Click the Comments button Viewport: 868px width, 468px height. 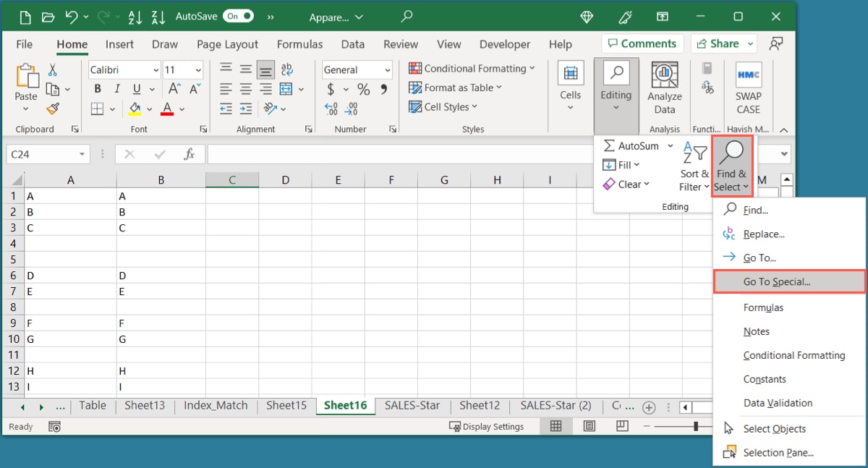642,43
